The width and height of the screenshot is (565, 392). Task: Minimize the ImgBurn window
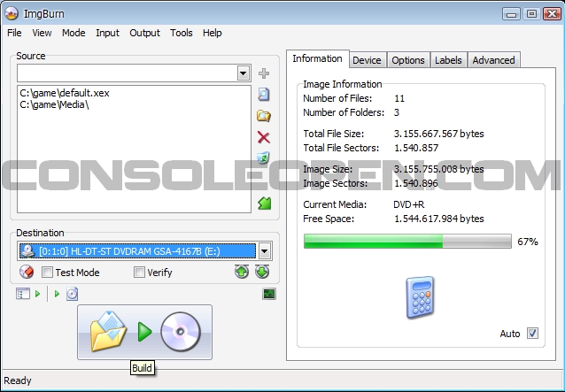(511, 14)
